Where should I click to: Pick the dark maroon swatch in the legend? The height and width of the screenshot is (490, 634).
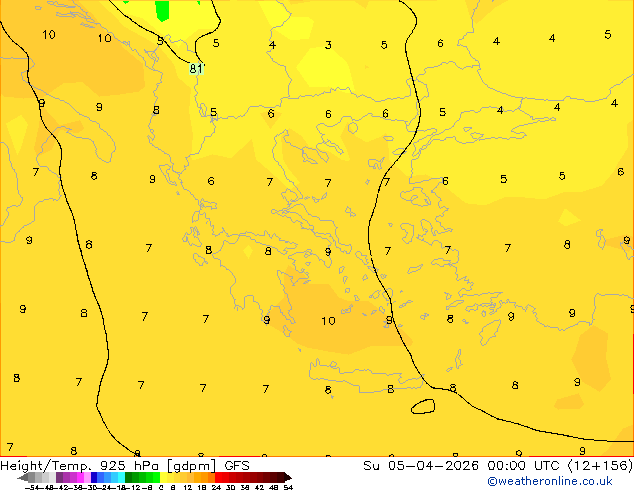(281, 477)
